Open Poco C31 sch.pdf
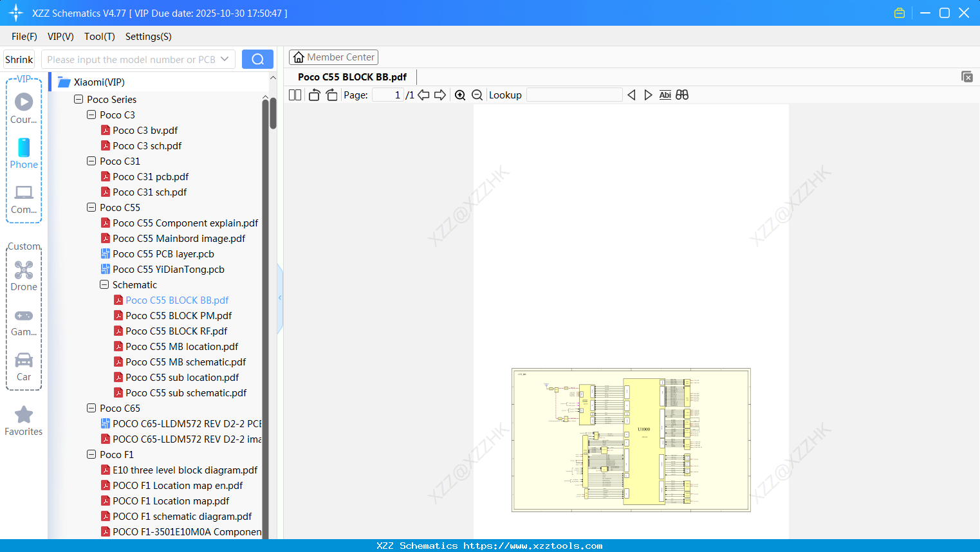The width and height of the screenshot is (980, 552). [149, 192]
